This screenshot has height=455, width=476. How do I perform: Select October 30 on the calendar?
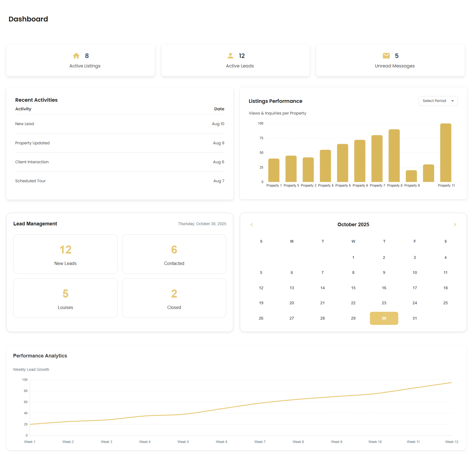click(384, 318)
